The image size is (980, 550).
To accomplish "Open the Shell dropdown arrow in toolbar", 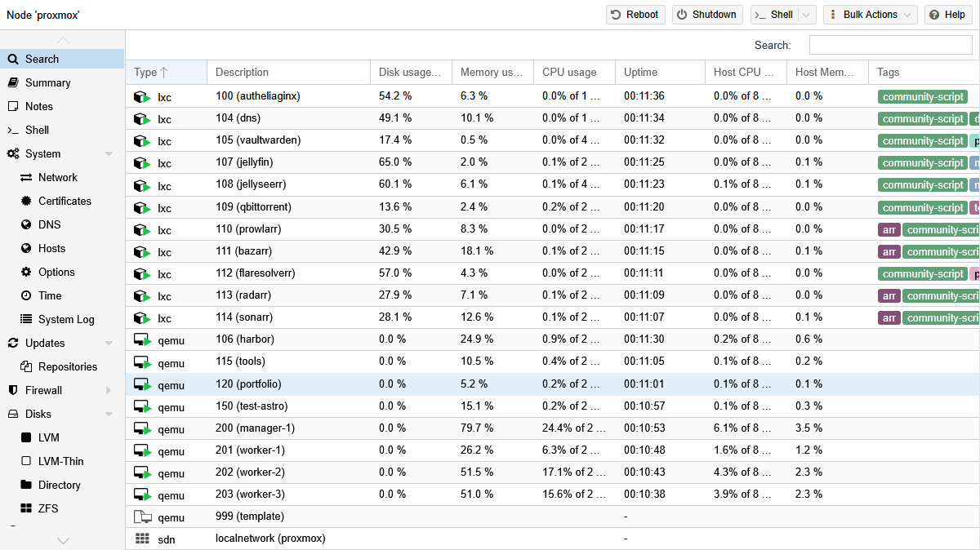I will coord(807,15).
